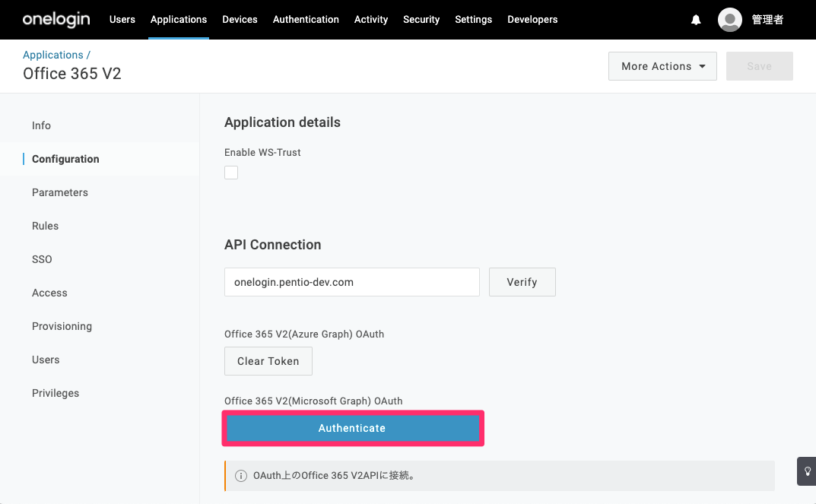
Task: Open the notifications bell
Action: (696, 20)
